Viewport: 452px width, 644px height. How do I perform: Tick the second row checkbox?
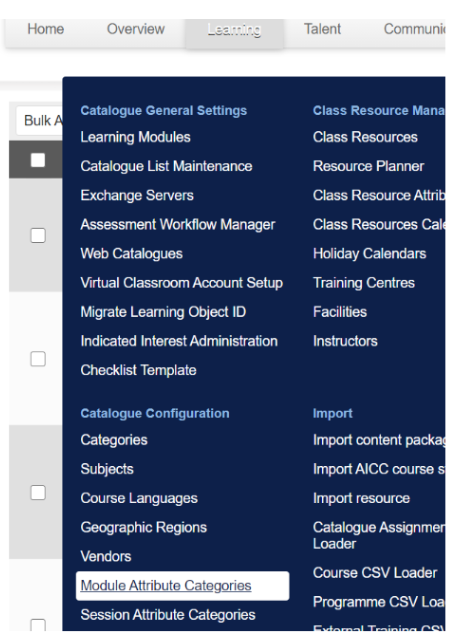tap(38, 359)
